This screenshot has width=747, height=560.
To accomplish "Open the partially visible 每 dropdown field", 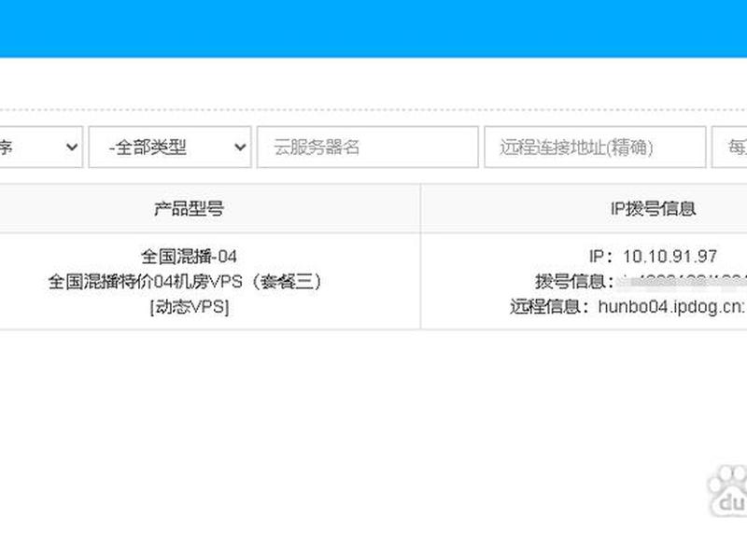I will pos(729,147).
